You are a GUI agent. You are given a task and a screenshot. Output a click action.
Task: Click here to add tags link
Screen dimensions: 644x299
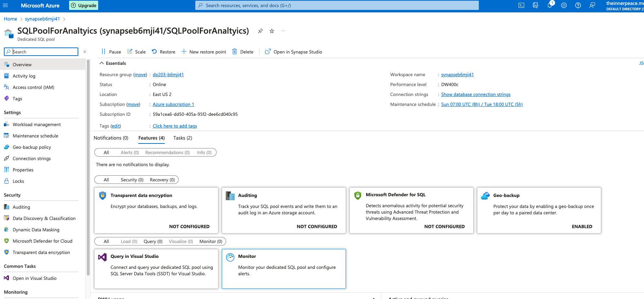point(175,126)
